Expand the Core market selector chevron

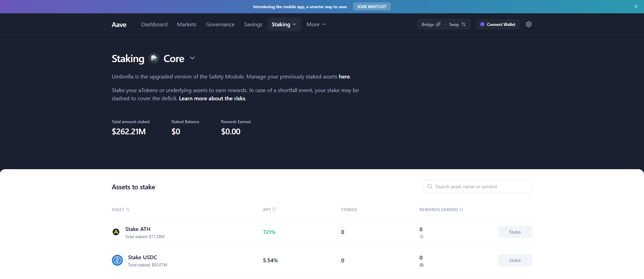point(192,58)
